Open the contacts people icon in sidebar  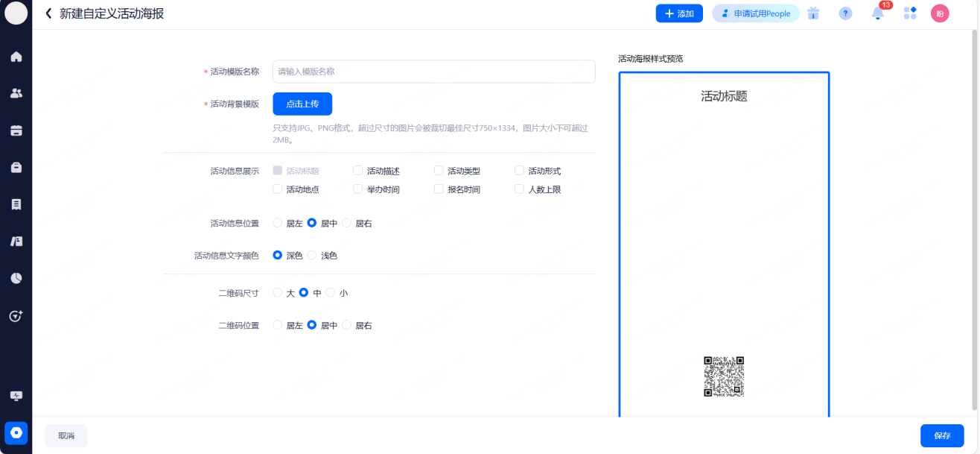pos(16,93)
